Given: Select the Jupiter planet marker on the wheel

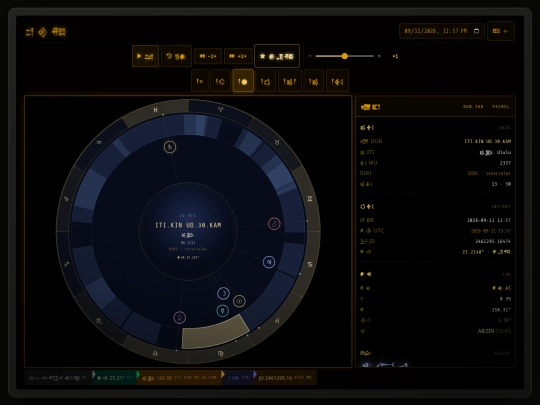Looking at the screenshot, I should pyautogui.click(x=269, y=262).
